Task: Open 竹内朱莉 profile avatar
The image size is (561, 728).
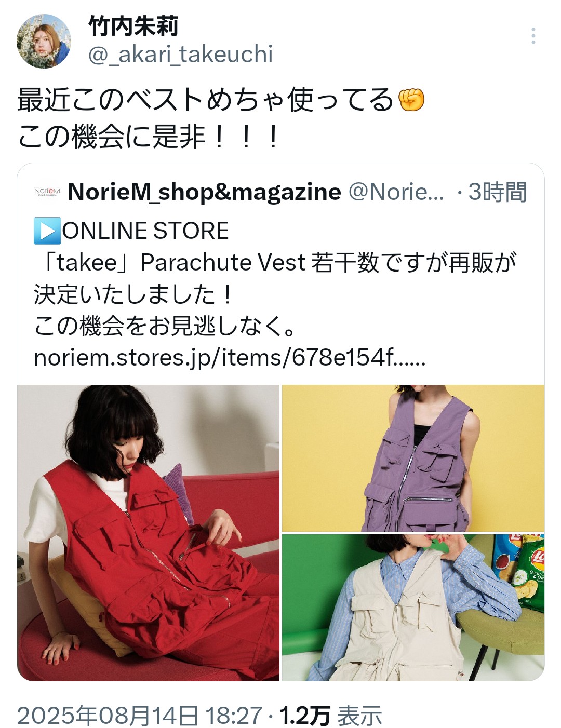Action: click(x=44, y=41)
